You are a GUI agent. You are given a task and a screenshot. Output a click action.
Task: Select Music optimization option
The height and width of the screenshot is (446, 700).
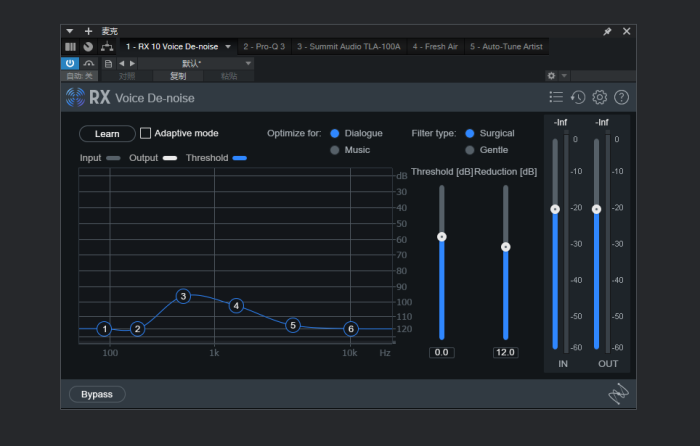(335, 150)
